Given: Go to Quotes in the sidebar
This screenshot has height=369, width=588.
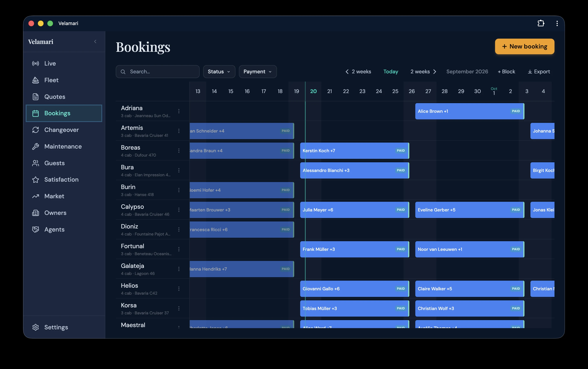Looking at the screenshot, I should 64,97.
